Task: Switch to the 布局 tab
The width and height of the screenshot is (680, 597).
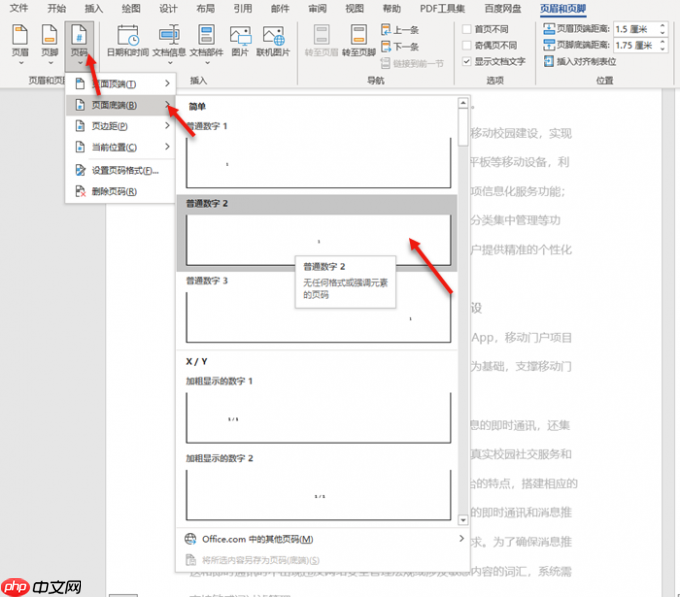Action: tap(206, 8)
